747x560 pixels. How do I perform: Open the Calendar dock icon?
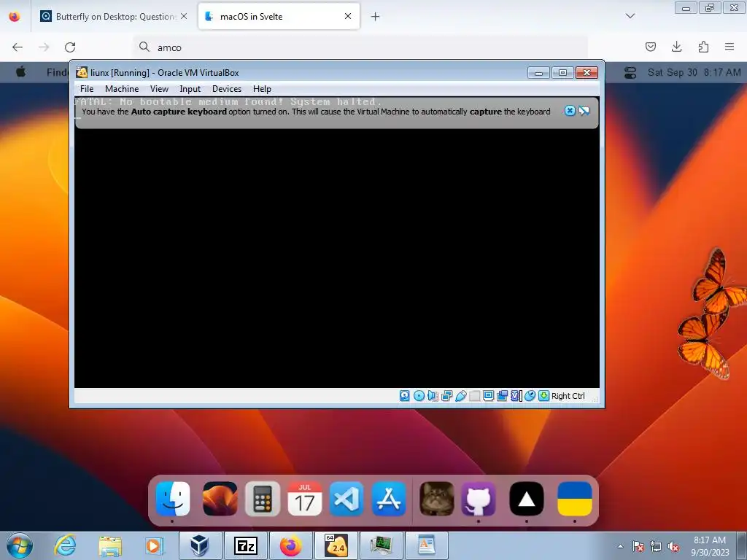pos(305,499)
